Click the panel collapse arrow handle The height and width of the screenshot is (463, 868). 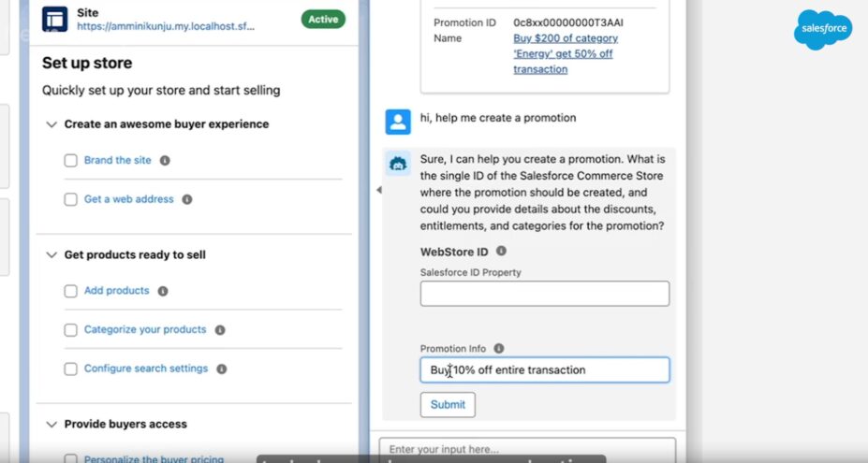tap(378, 190)
